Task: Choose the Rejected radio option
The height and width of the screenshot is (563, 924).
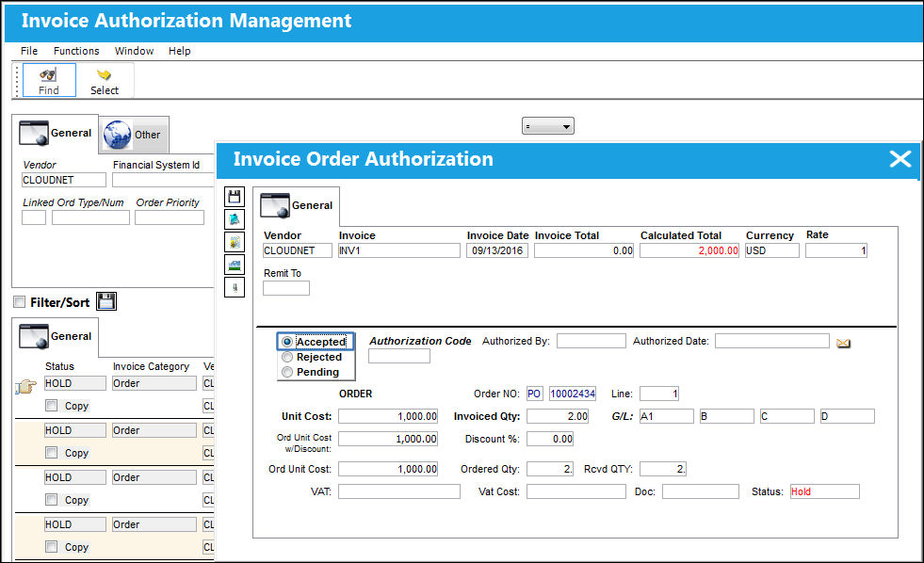Action: coord(287,357)
